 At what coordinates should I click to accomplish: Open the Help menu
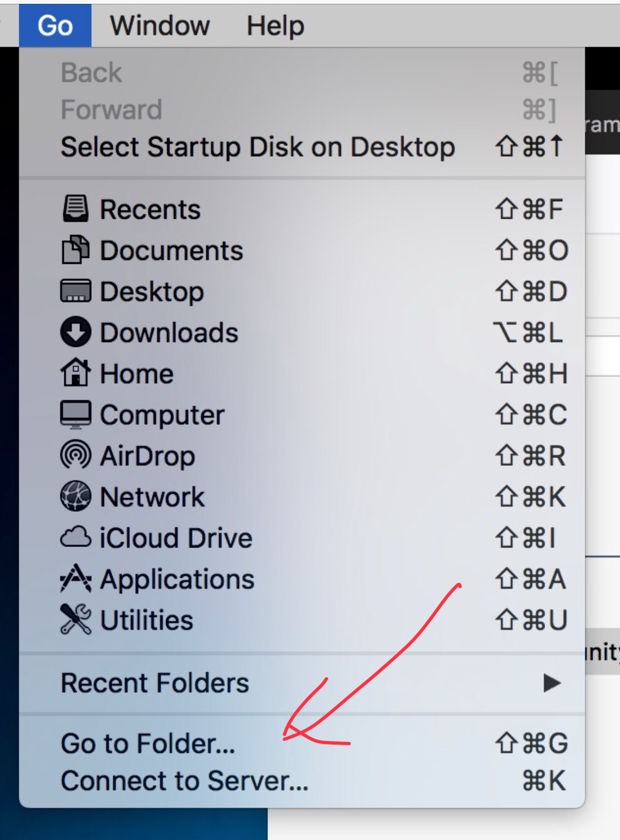point(275,26)
